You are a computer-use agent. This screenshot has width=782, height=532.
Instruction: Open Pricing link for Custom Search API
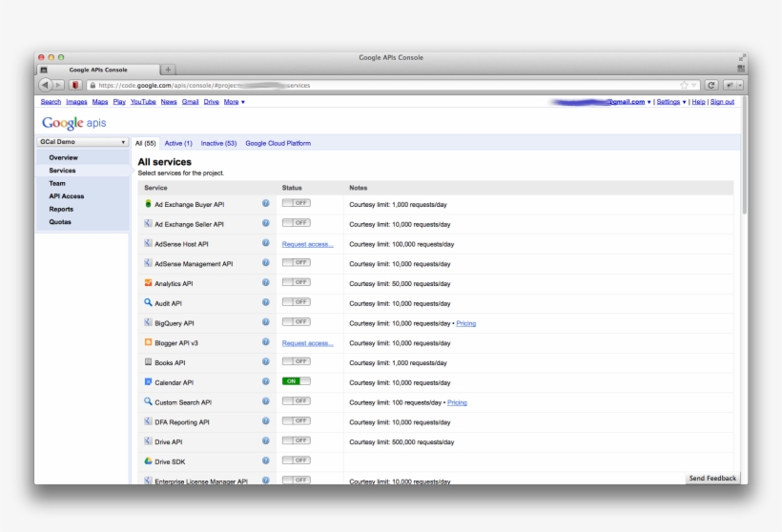click(x=457, y=402)
